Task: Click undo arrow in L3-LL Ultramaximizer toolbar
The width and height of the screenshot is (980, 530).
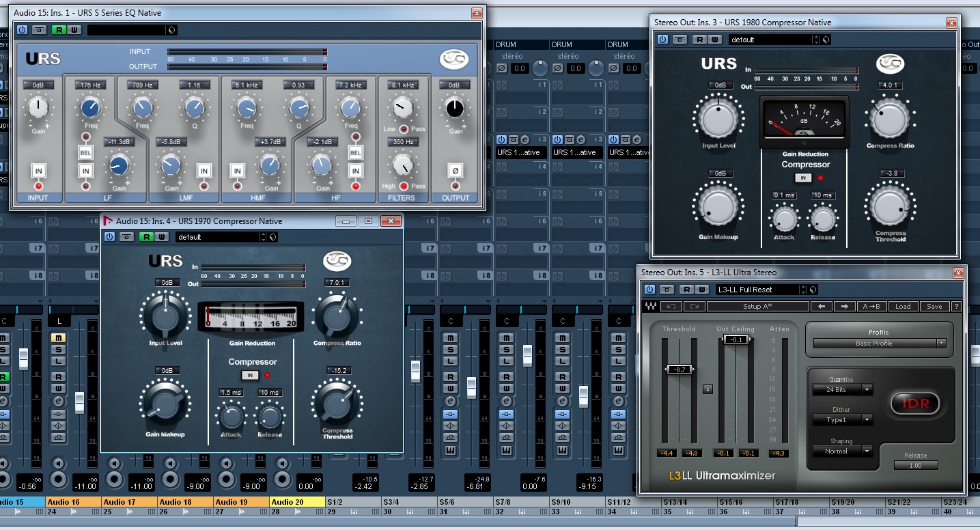Action: (x=671, y=307)
